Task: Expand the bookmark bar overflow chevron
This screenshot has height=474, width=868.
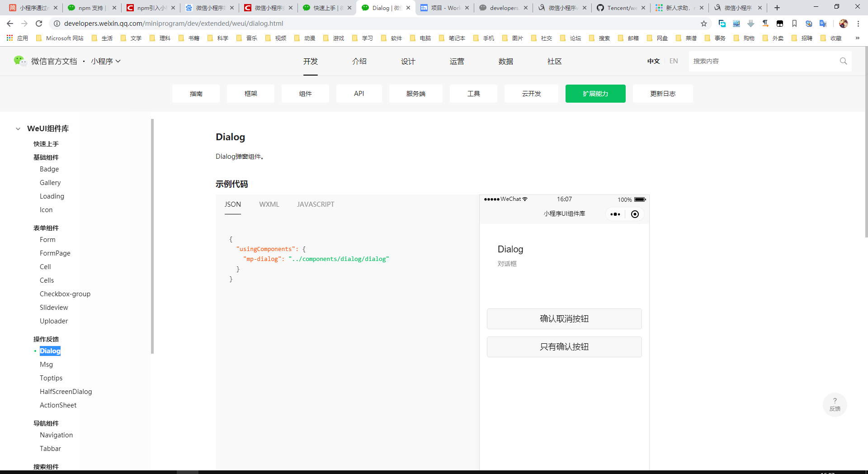Action: point(857,38)
